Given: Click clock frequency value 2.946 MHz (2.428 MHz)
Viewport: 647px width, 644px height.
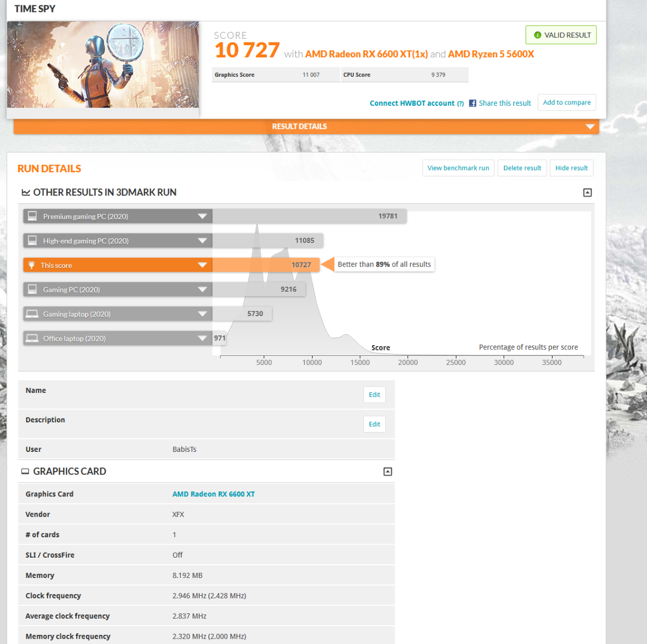Looking at the screenshot, I should [x=209, y=596].
